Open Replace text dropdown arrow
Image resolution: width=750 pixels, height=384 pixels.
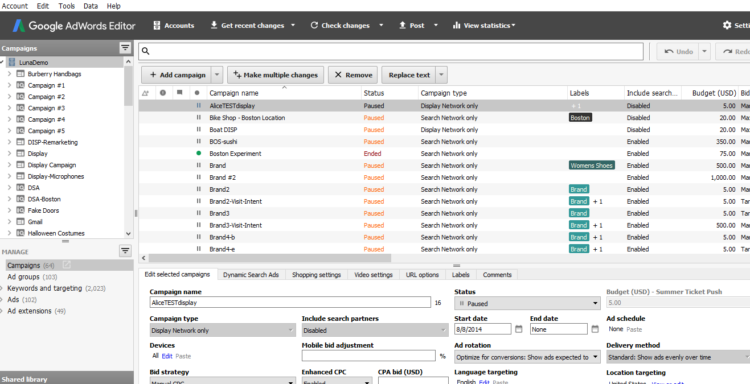[x=442, y=75]
